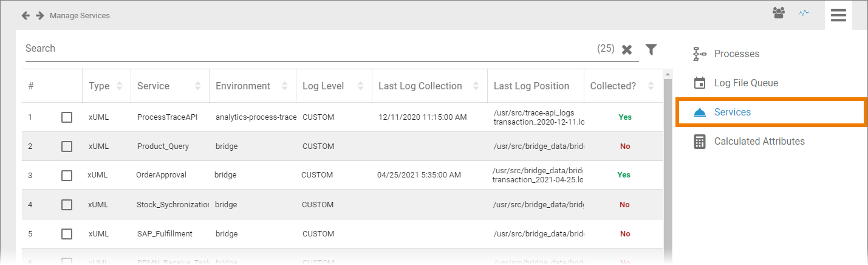This screenshot has height=265, width=868.
Task: Click the back arrow icon
Action: (x=26, y=15)
